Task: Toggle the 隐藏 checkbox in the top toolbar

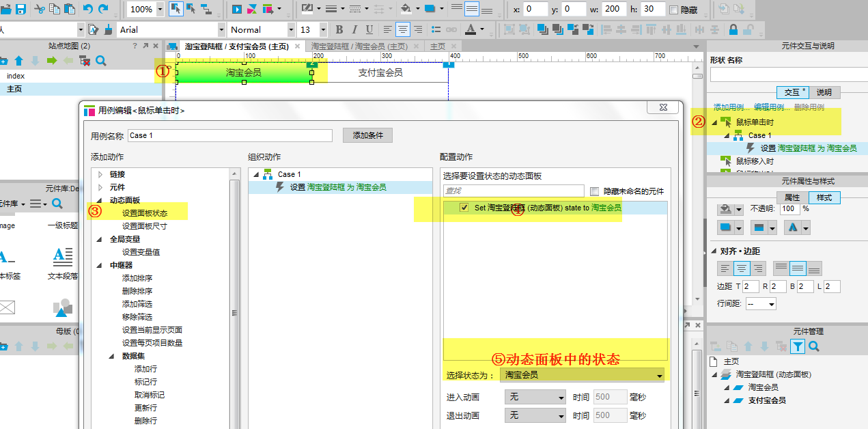Action: click(x=674, y=10)
